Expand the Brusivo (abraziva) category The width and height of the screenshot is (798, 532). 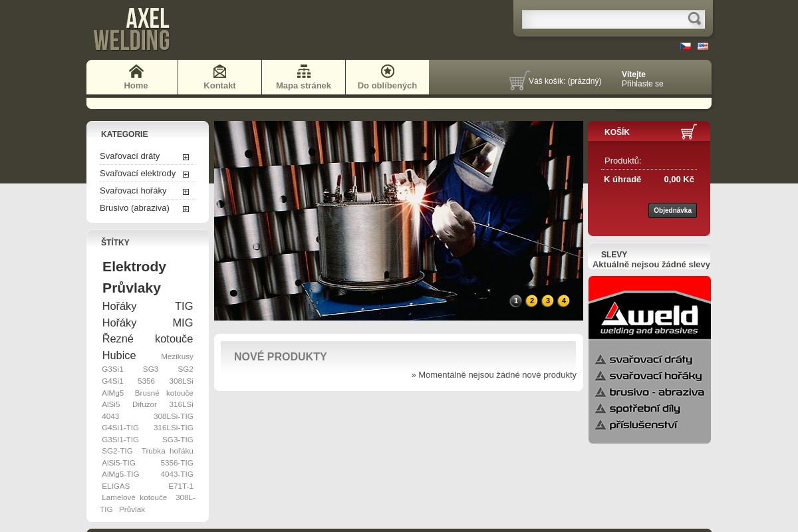tap(186, 209)
